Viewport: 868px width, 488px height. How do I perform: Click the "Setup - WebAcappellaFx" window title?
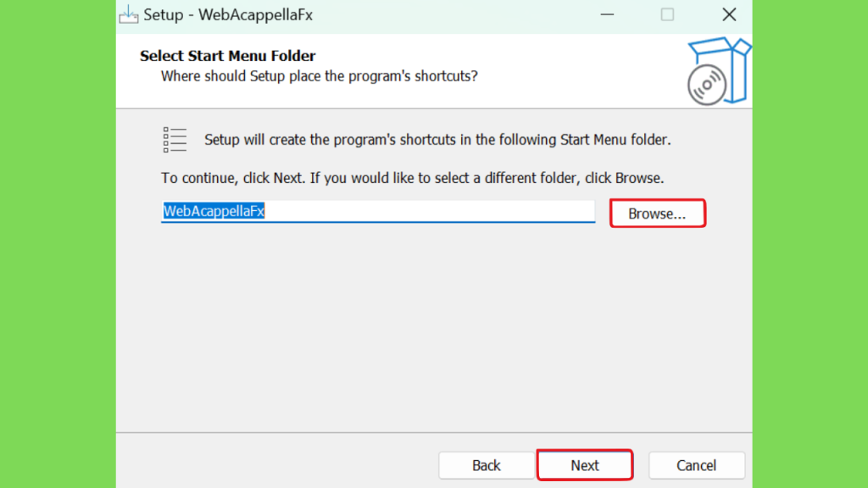point(228,15)
